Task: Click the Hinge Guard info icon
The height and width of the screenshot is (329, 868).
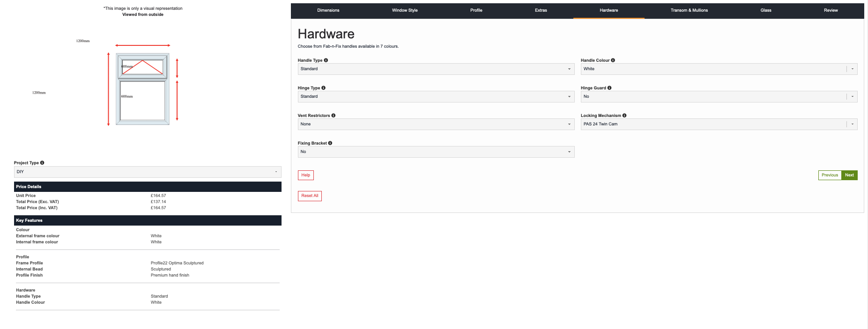Action: [609, 88]
